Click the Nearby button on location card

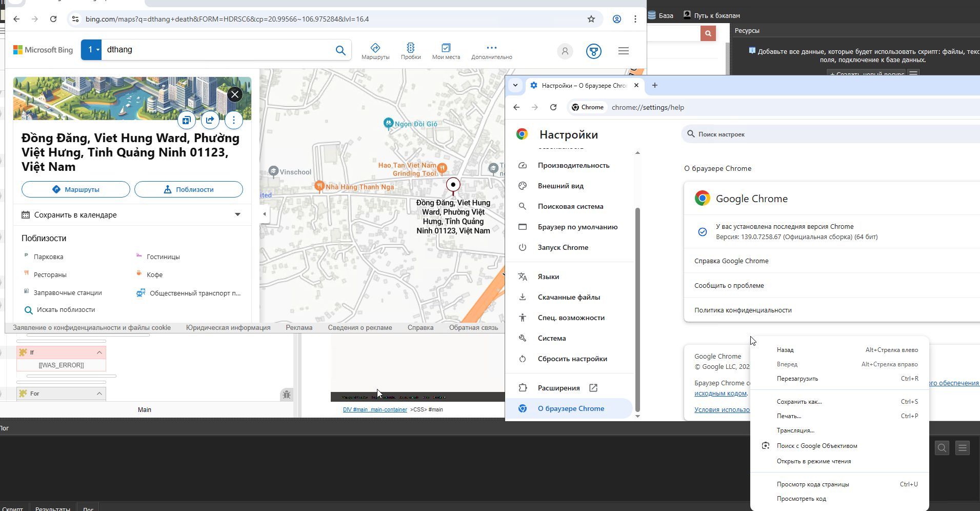(189, 189)
